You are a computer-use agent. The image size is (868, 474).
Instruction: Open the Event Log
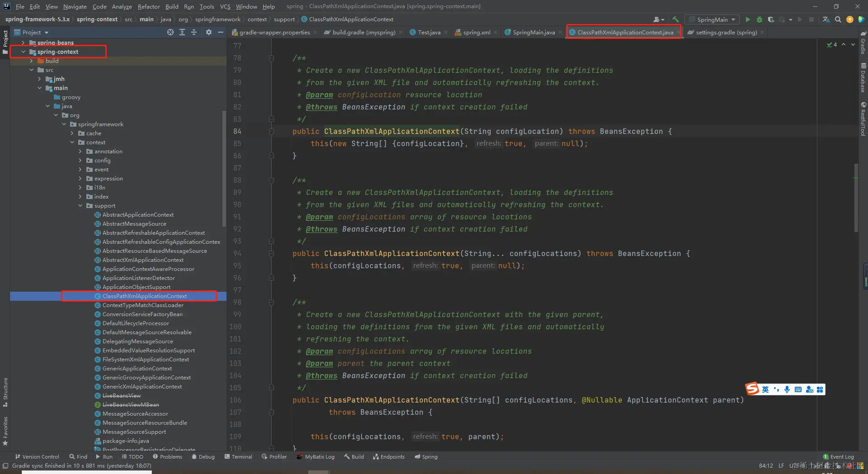[x=838, y=456]
